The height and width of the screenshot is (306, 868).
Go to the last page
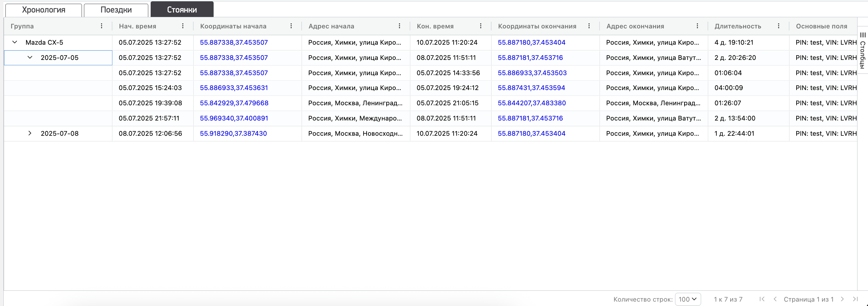(855, 299)
